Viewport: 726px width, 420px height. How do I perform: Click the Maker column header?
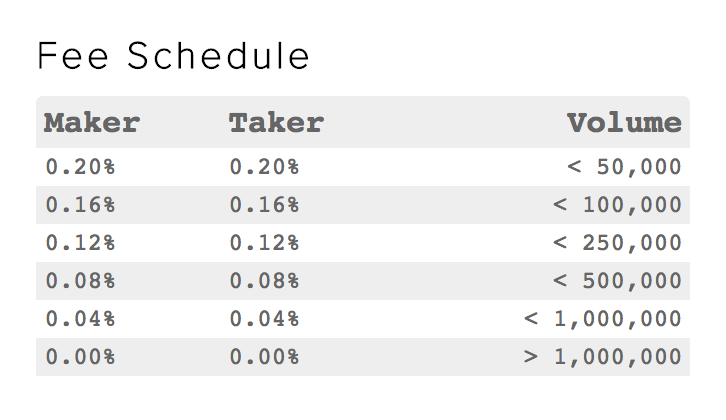92,123
